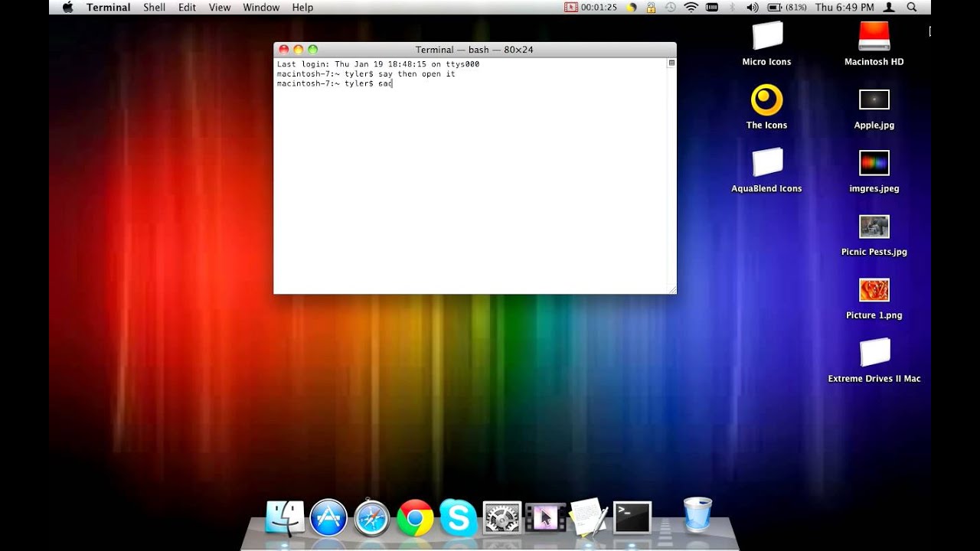This screenshot has width=980, height=551.
Task: Click the Terminal window title bar text
Action: pos(474,50)
